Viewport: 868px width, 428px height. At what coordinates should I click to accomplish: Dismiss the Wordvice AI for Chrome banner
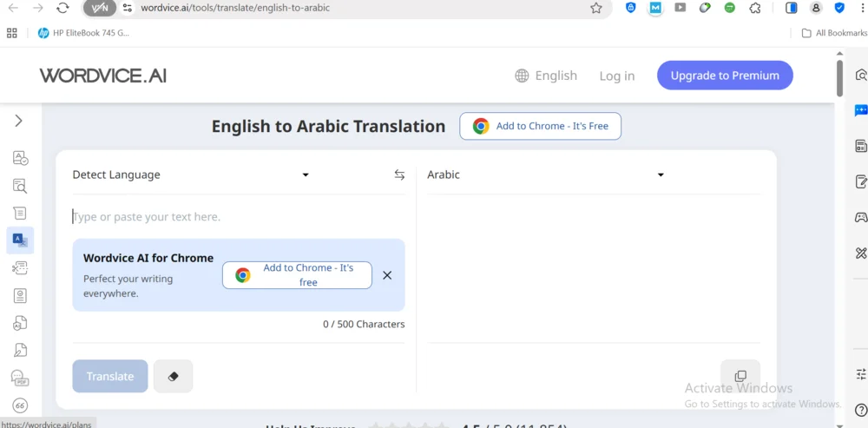tap(387, 275)
